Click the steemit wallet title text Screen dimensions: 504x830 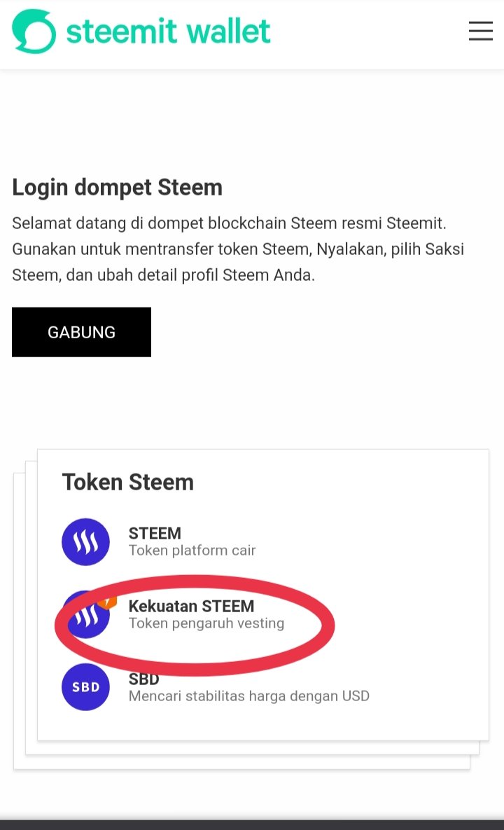(168, 32)
